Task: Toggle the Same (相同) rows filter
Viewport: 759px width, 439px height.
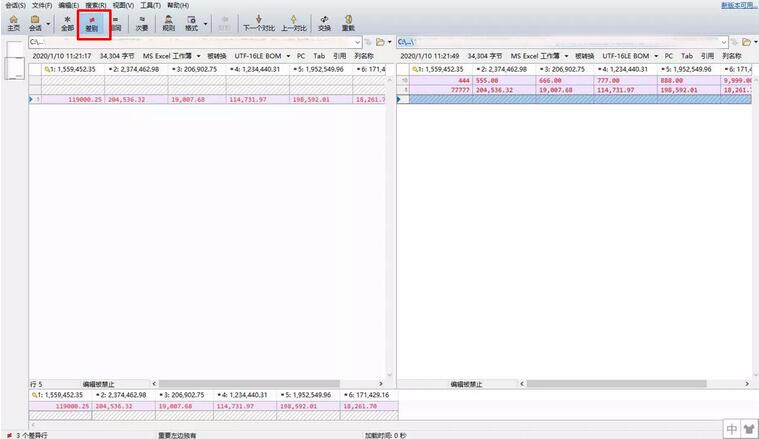Action: (116, 22)
